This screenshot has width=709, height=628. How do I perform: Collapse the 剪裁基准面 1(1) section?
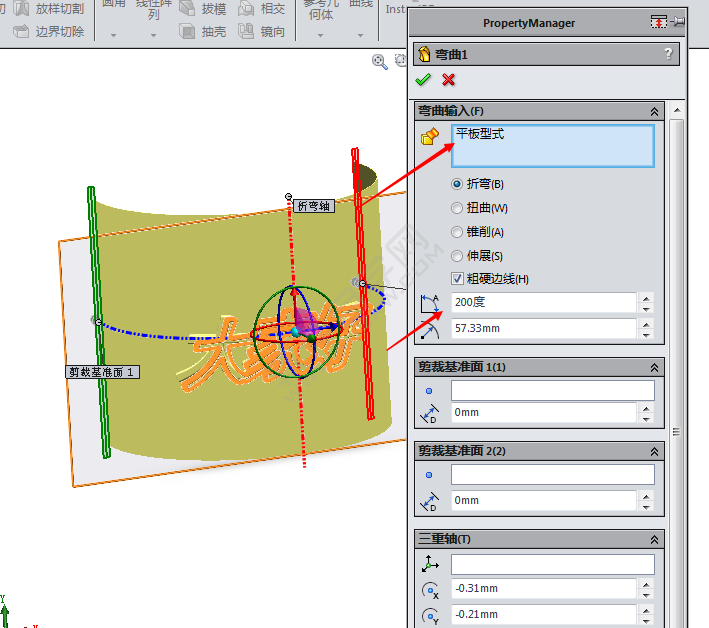click(x=654, y=368)
